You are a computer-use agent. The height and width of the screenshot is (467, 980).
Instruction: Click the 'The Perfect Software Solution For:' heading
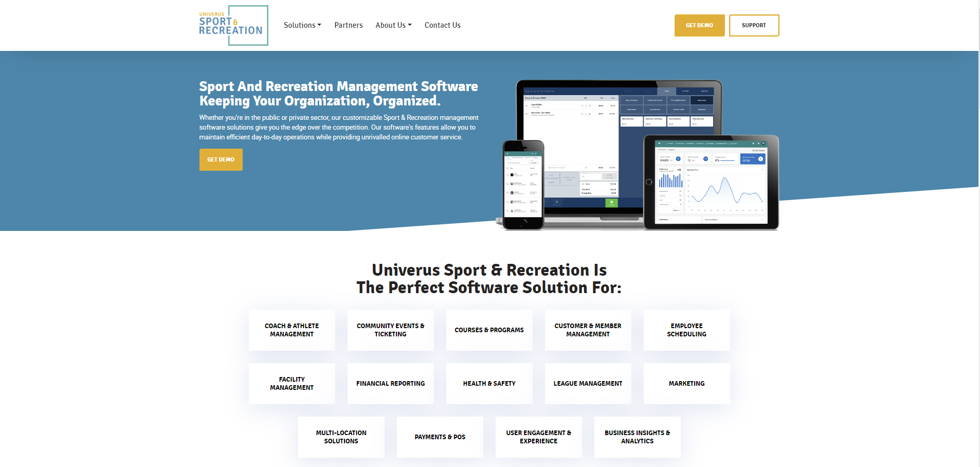pyautogui.click(x=489, y=288)
